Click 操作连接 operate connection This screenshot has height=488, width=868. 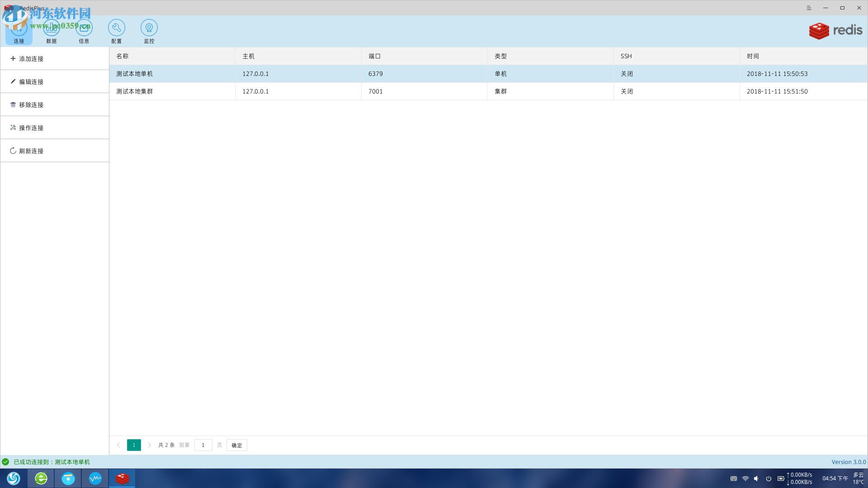pos(31,128)
